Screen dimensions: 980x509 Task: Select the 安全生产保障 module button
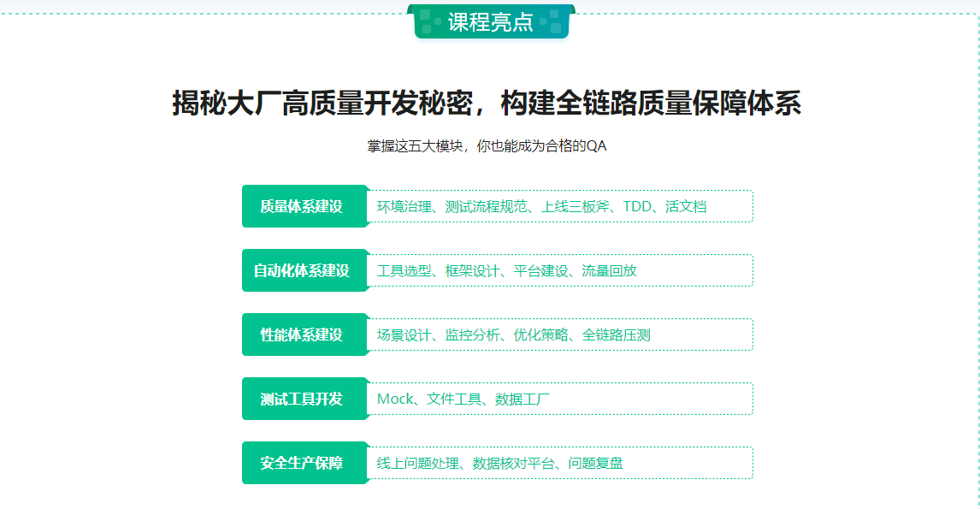(305, 462)
